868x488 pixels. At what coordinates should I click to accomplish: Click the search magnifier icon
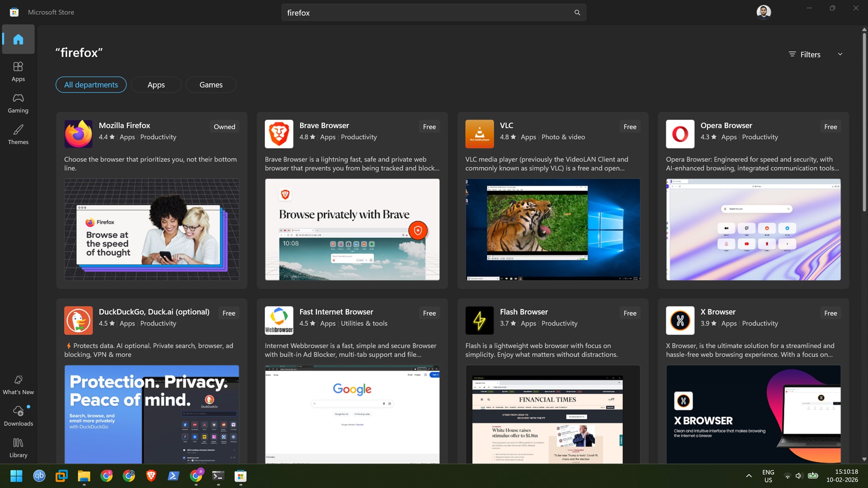[577, 12]
